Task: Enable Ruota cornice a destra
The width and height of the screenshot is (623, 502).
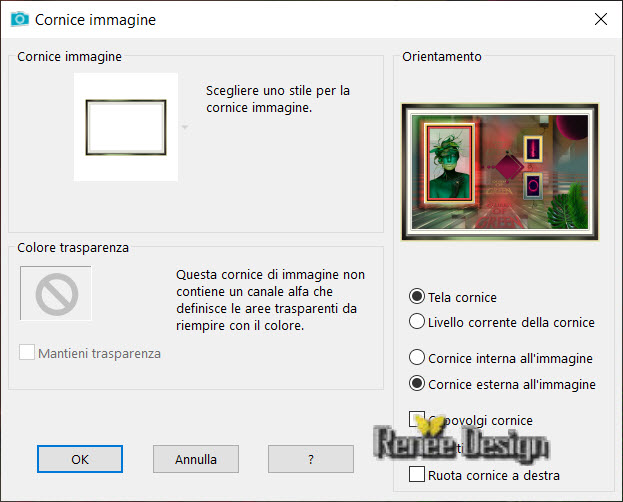Action: coord(416,474)
